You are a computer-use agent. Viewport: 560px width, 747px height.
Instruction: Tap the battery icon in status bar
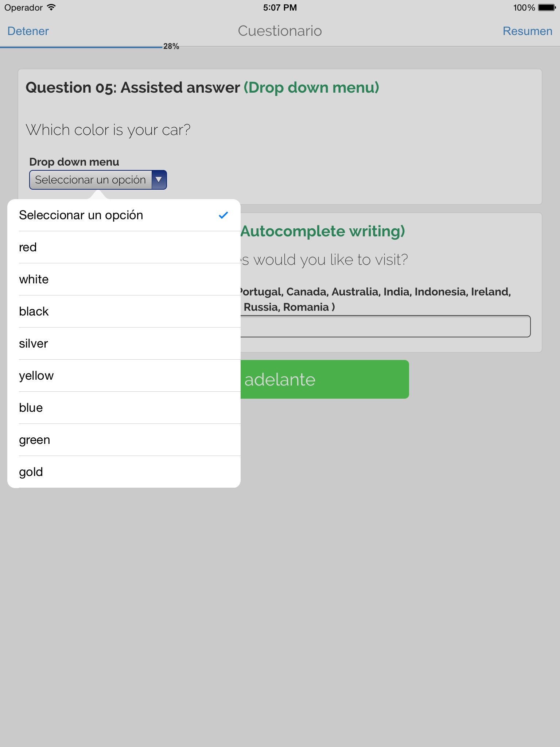[x=547, y=7]
